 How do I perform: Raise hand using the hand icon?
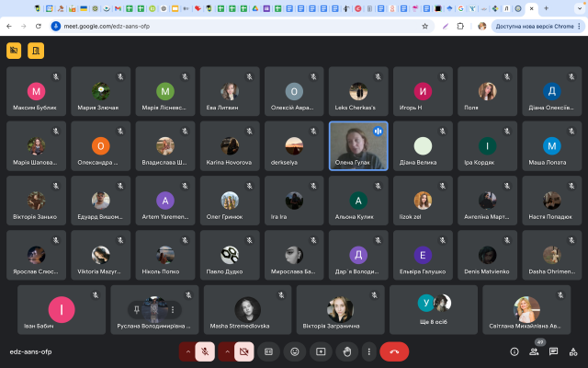tap(347, 351)
